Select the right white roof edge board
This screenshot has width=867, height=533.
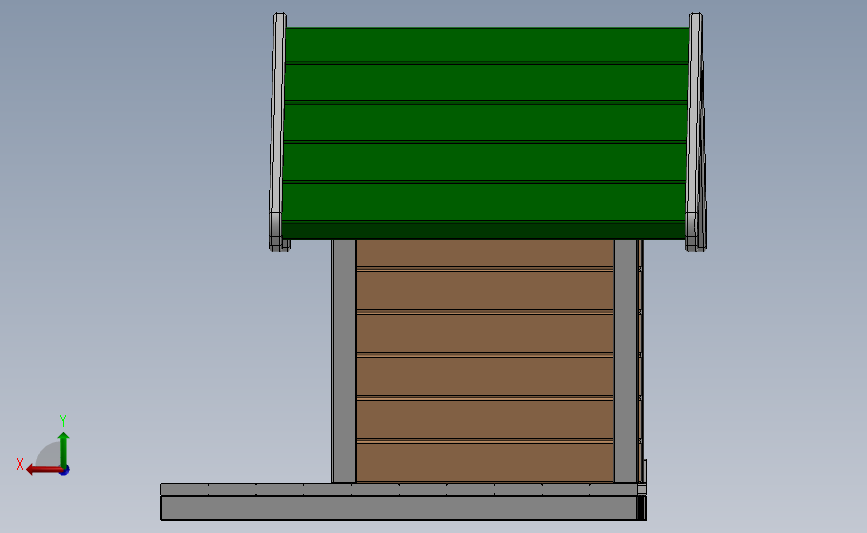(x=696, y=132)
